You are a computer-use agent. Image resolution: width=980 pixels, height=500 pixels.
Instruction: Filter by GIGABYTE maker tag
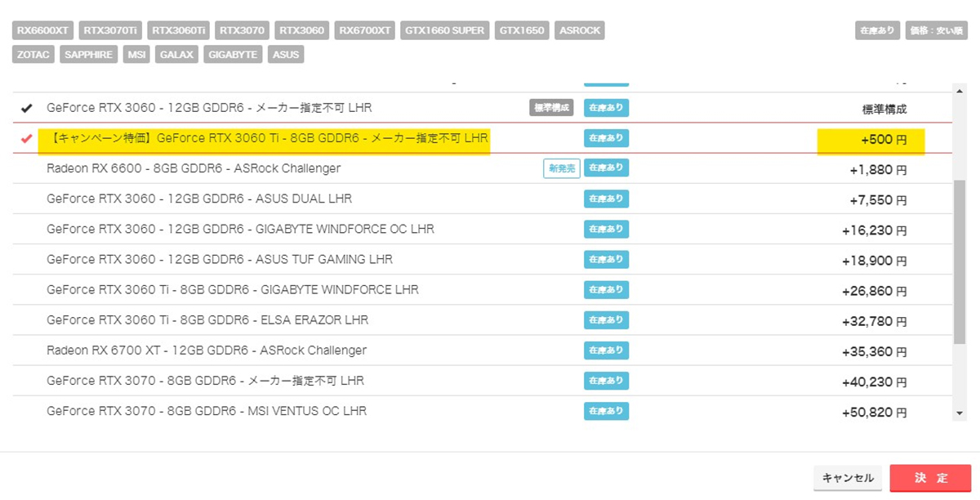click(233, 55)
